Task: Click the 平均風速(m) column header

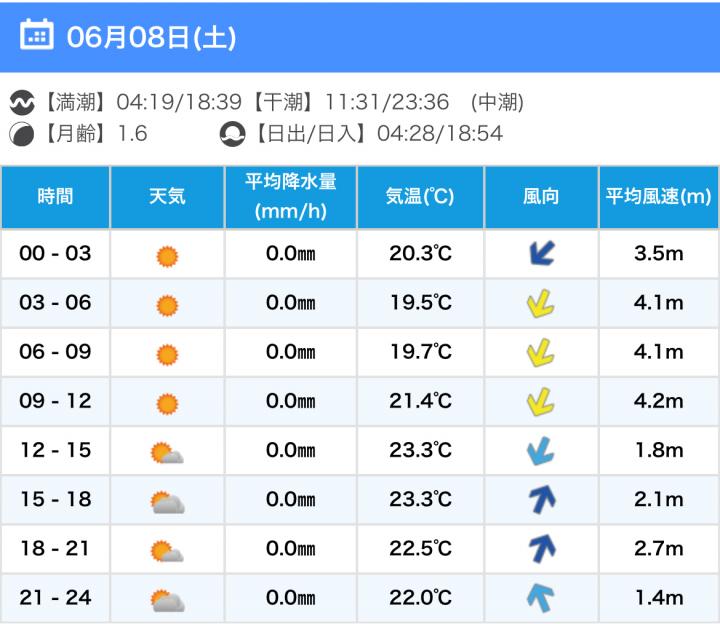Action: pyautogui.click(x=658, y=197)
